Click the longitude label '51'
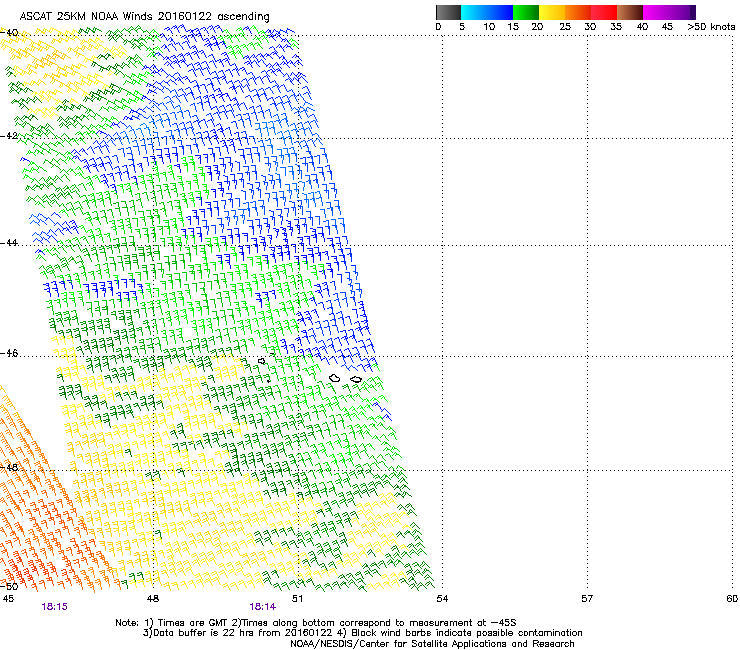Viewport: 740px width, 650px height. (x=297, y=599)
